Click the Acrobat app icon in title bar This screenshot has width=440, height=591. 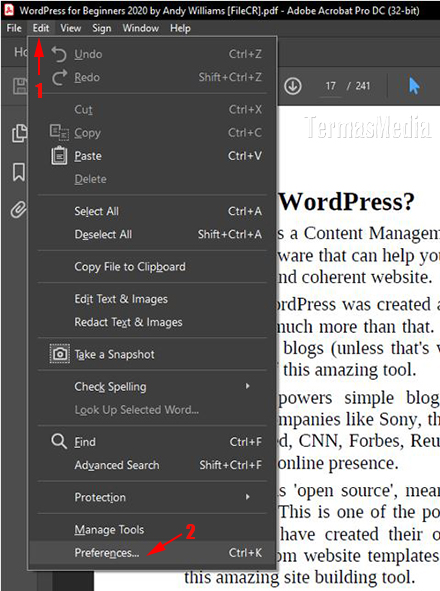[x=8, y=10]
